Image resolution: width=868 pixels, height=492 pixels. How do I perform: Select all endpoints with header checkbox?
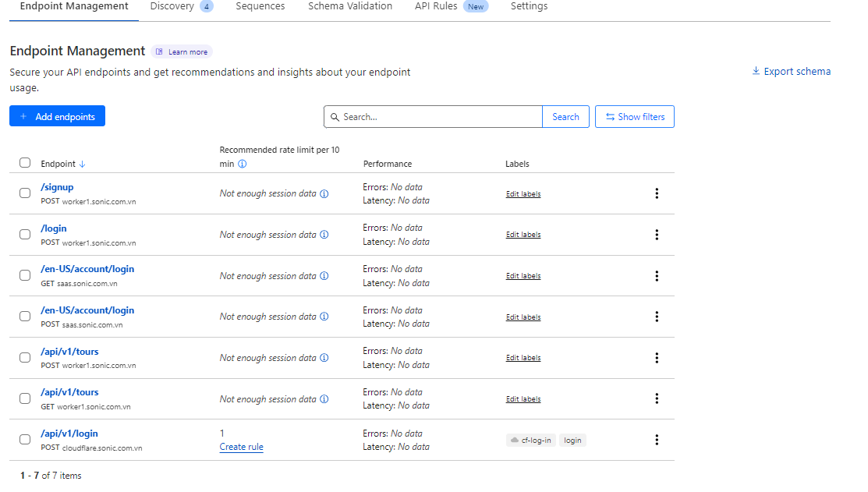[25, 163]
